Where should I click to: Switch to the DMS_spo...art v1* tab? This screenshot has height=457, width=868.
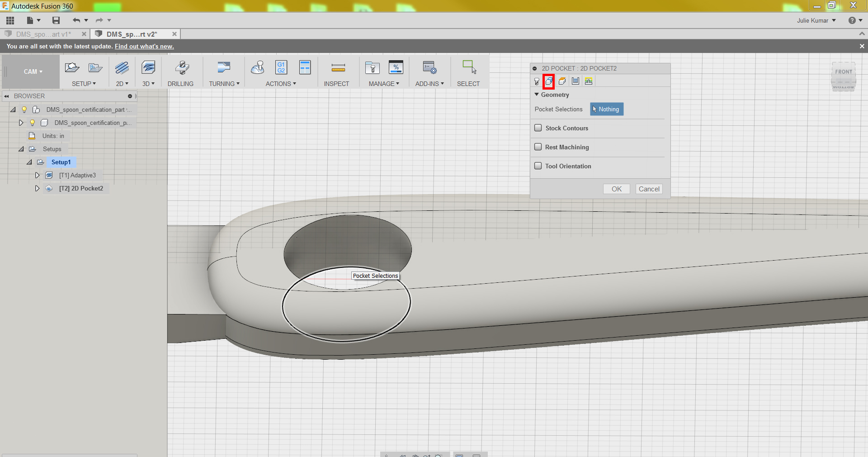(x=43, y=34)
